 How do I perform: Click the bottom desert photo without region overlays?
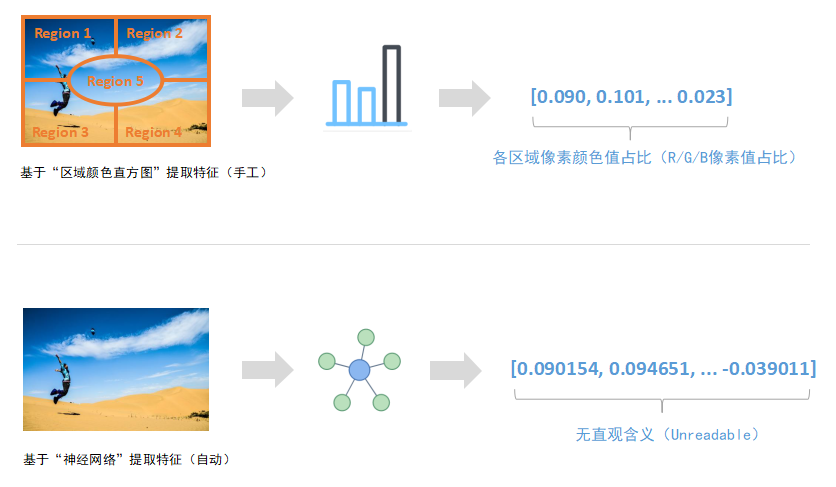click(x=116, y=369)
